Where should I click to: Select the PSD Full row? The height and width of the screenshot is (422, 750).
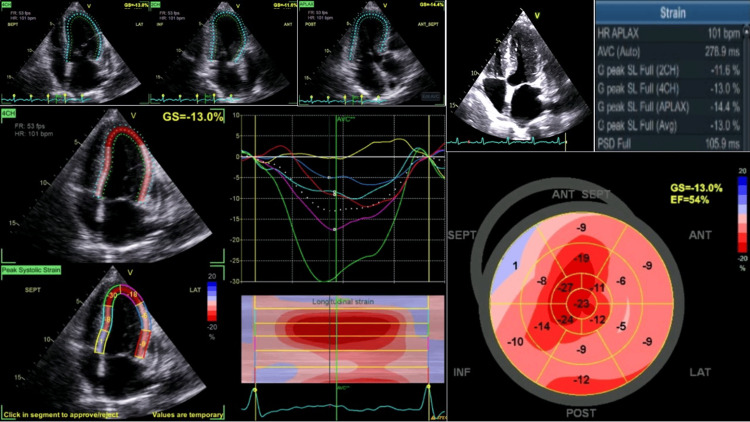(x=668, y=144)
